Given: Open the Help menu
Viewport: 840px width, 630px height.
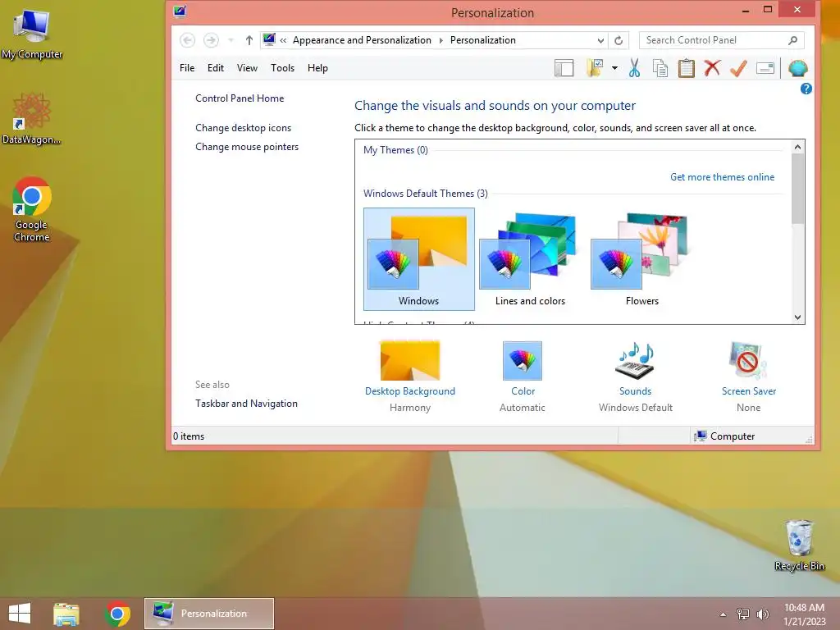Looking at the screenshot, I should point(317,68).
